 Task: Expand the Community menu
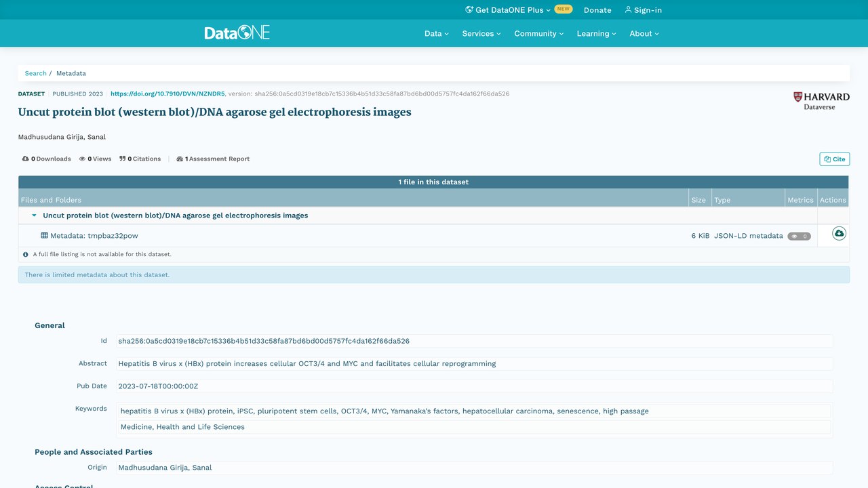(538, 33)
